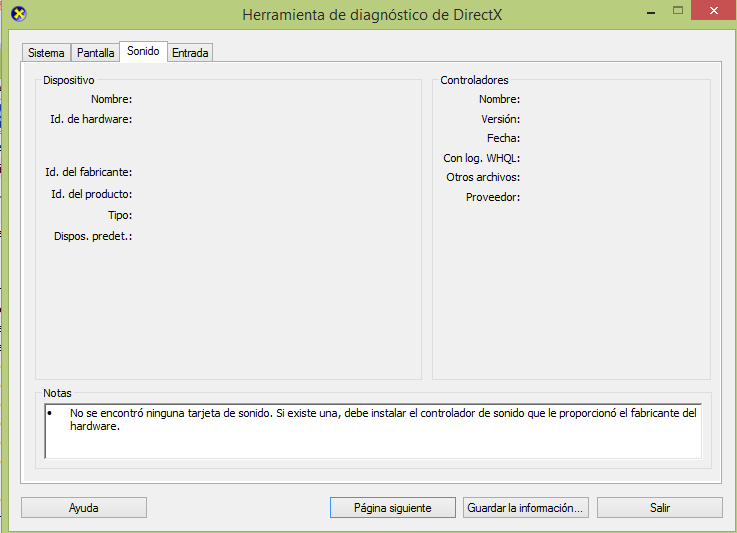737x533 pixels.
Task: Click the DirectX diagnostic icon in title bar
Action: [x=19, y=14]
